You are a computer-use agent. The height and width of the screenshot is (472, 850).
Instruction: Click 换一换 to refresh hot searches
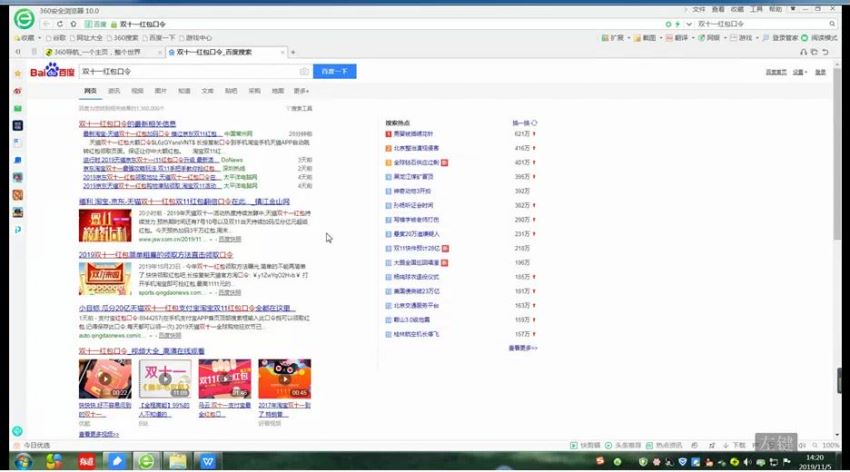[x=524, y=123]
